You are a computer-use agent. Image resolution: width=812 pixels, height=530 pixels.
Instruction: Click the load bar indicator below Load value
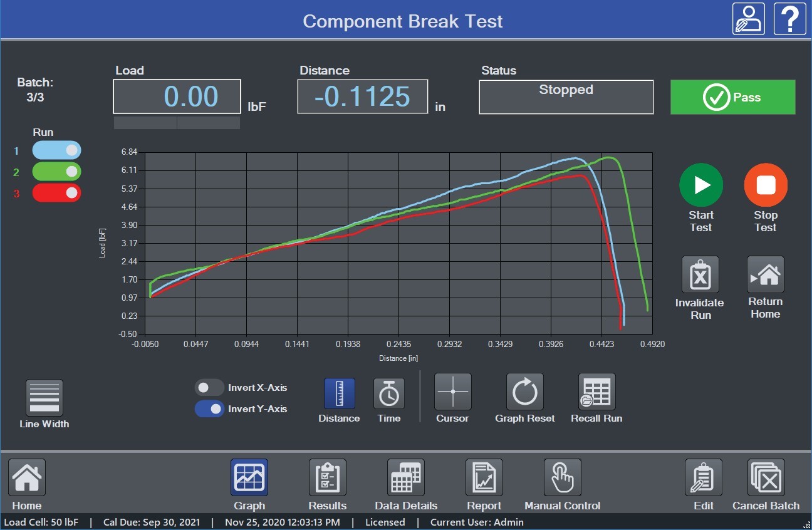click(x=177, y=123)
